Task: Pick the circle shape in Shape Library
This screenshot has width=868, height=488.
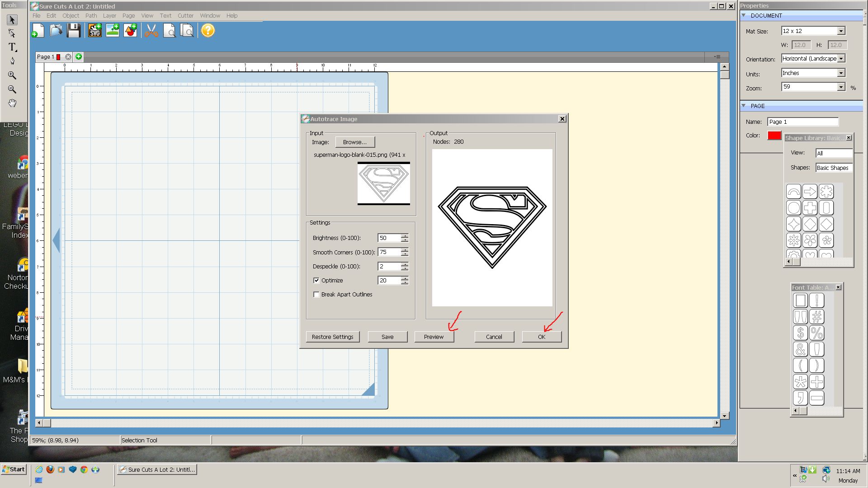Action: click(793, 208)
